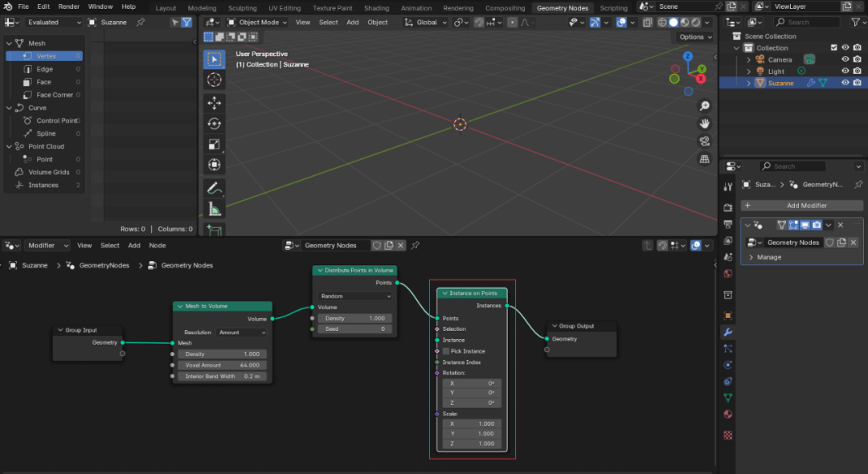This screenshot has width=868, height=474.
Task: Click the Add Modifier button
Action: pos(801,206)
